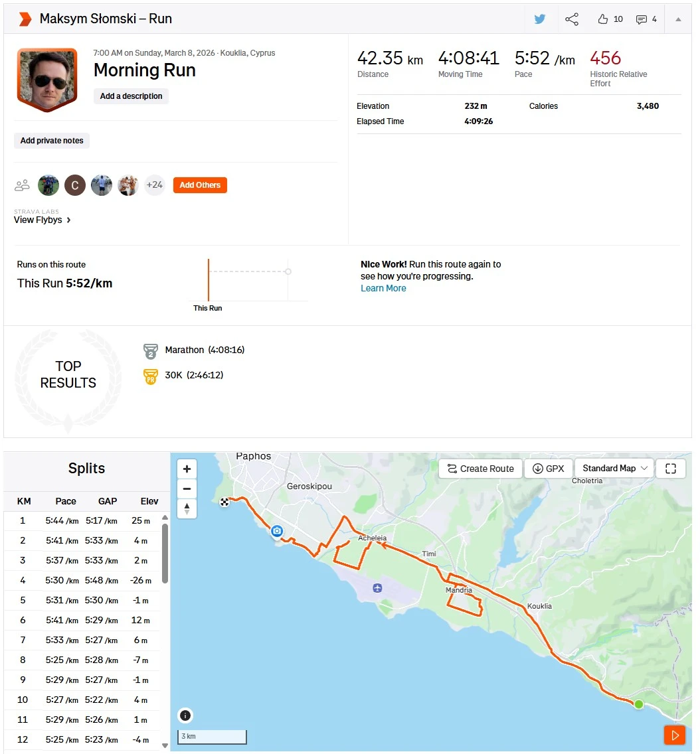Play the route animation
This screenshot has height=754, width=700.
[674, 735]
